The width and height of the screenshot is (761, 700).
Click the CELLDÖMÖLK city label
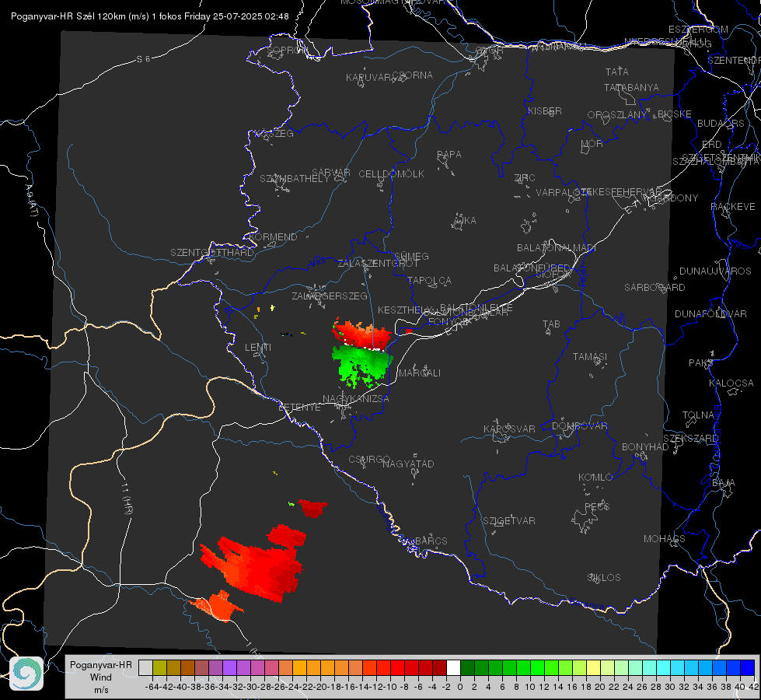(x=391, y=174)
